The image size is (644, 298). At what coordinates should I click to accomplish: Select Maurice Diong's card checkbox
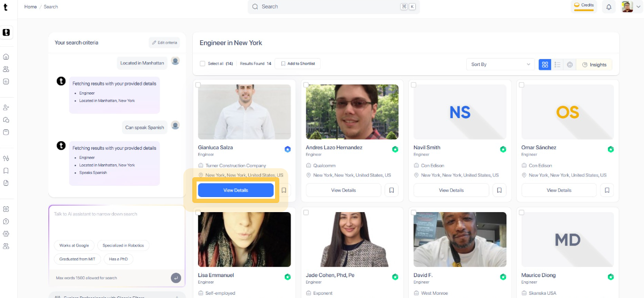click(522, 212)
